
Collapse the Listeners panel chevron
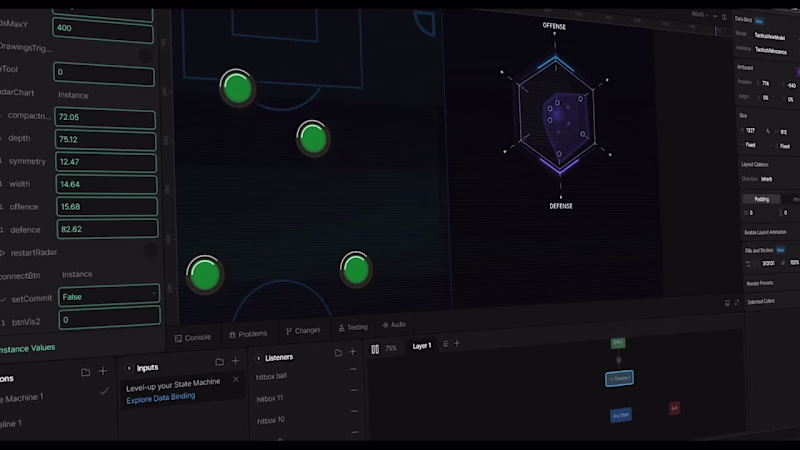[258, 358]
